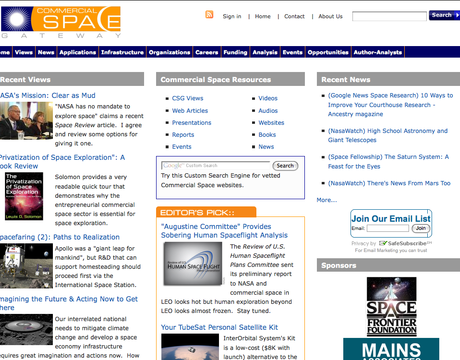Click the Google custom Search button
460x360 pixels.
(x=285, y=166)
